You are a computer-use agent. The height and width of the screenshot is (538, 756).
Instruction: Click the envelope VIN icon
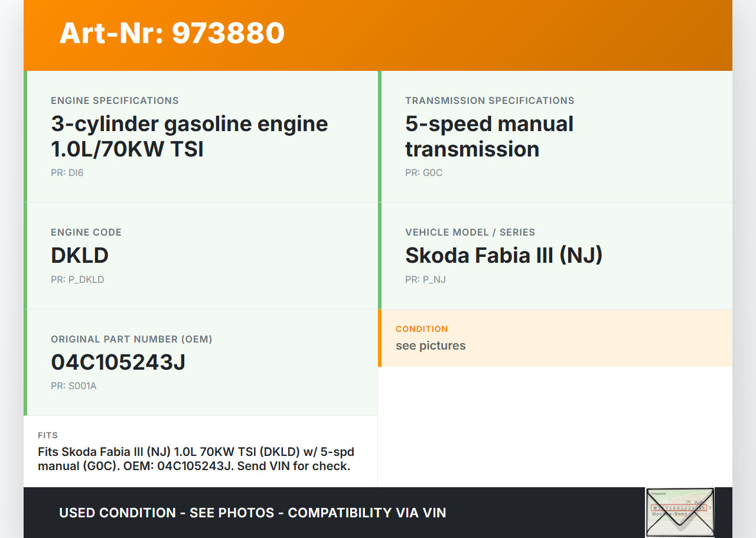(680, 512)
